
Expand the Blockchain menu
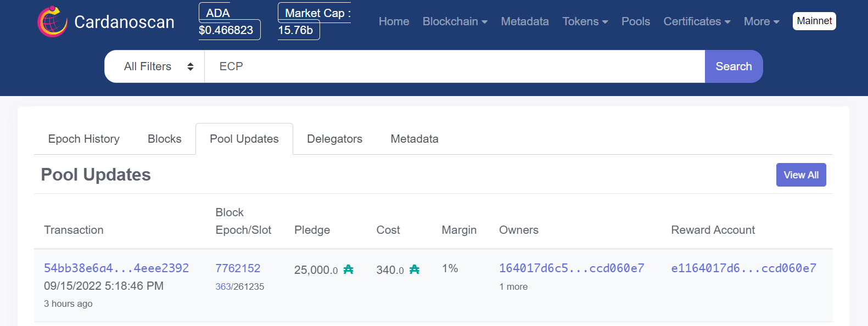coord(455,21)
